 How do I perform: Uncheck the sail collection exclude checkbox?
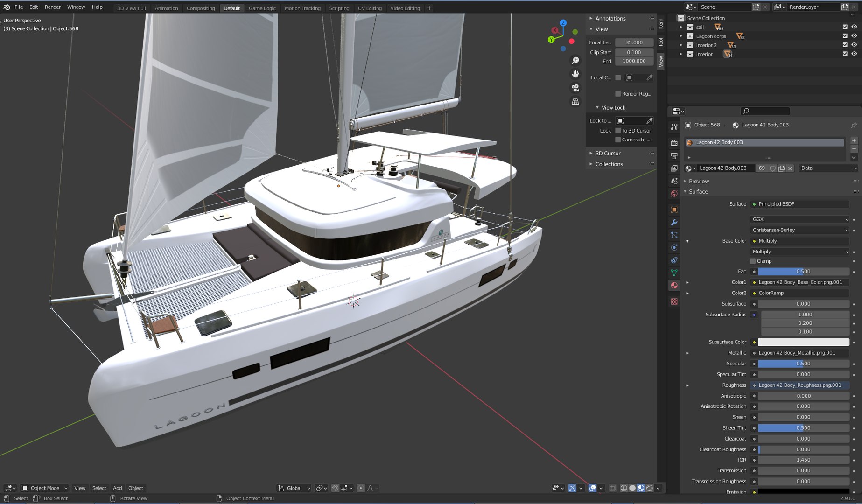point(845,27)
